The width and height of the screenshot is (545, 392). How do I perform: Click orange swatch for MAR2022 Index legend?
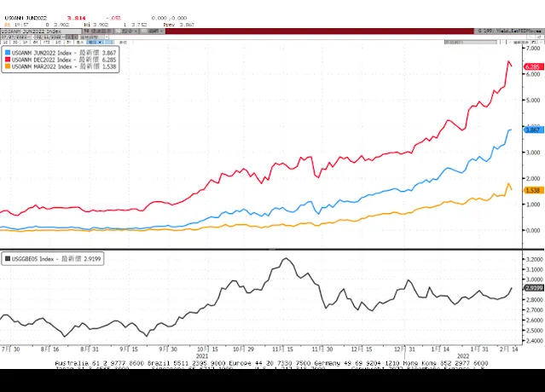8,66
